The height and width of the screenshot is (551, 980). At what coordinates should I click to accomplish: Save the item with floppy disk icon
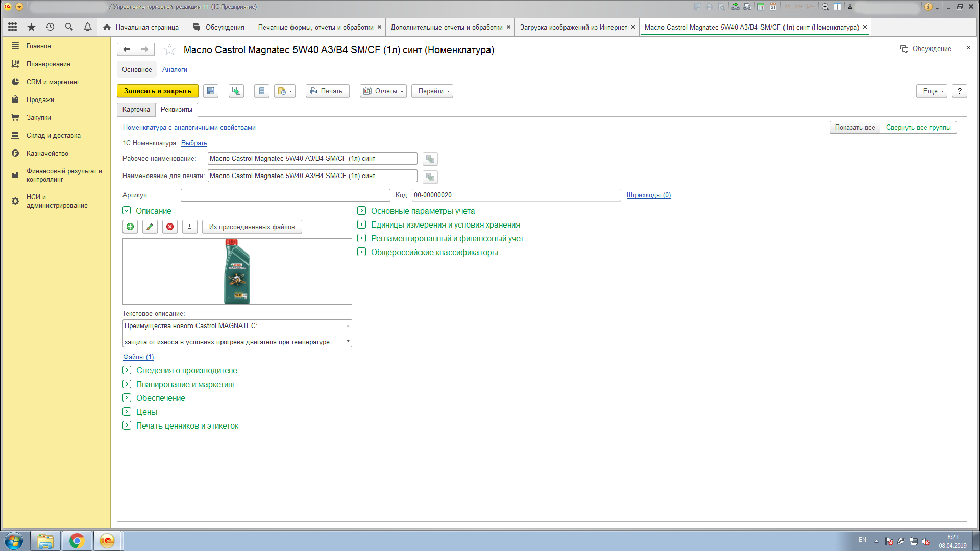tap(211, 91)
